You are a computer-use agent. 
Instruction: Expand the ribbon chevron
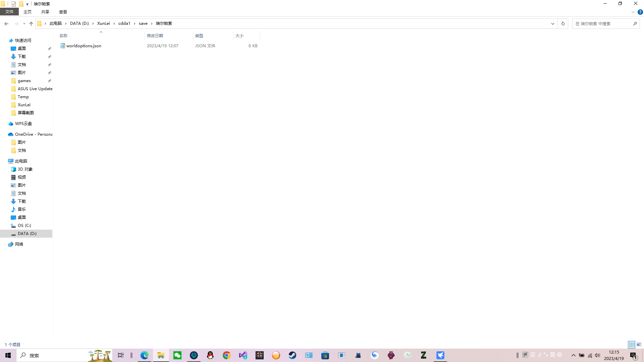pyautogui.click(x=633, y=12)
